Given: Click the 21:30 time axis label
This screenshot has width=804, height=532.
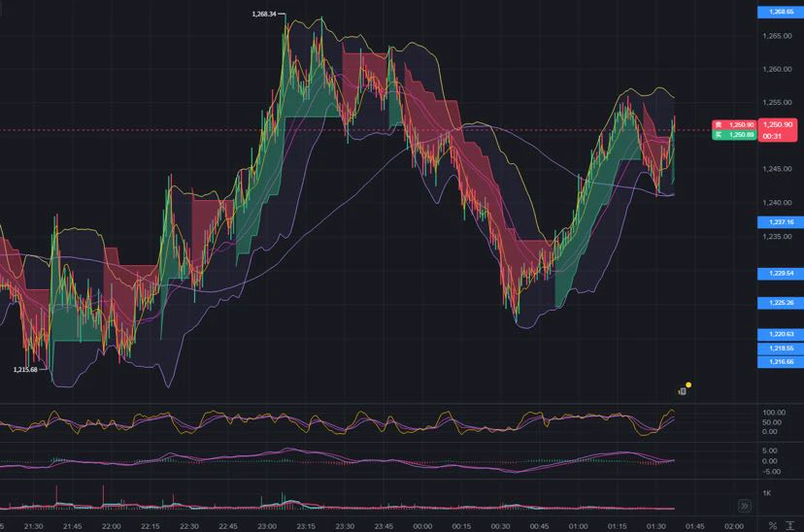Looking at the screenshot, I should point(33,526).
